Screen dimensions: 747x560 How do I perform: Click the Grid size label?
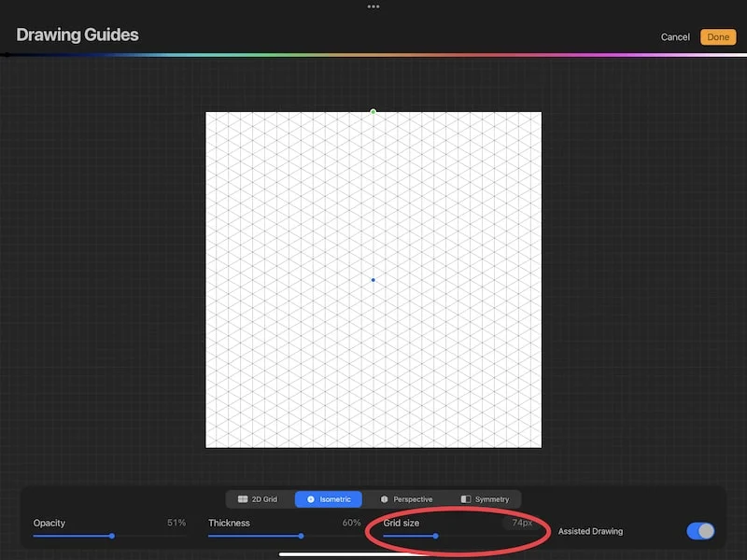402,523
